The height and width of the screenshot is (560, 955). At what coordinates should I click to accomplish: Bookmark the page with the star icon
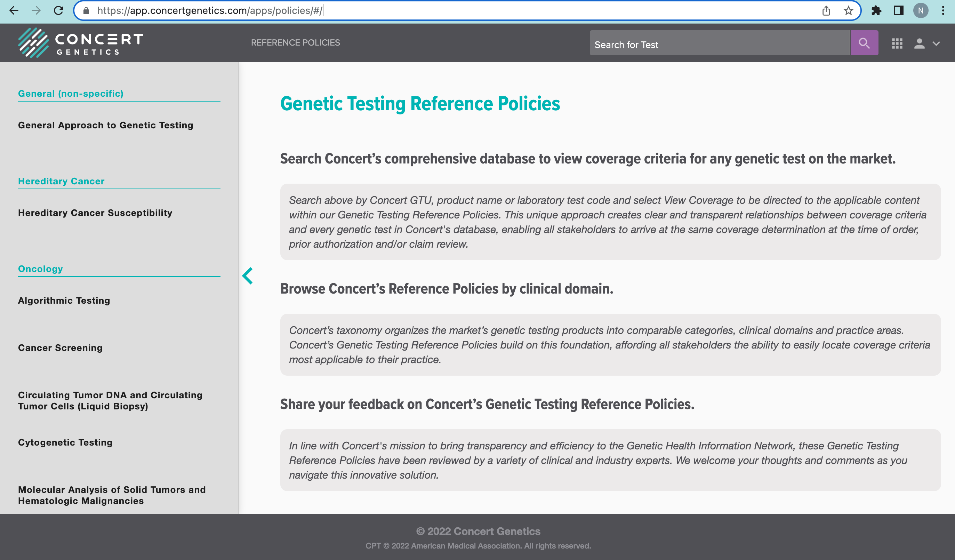(x=848, y=11)
